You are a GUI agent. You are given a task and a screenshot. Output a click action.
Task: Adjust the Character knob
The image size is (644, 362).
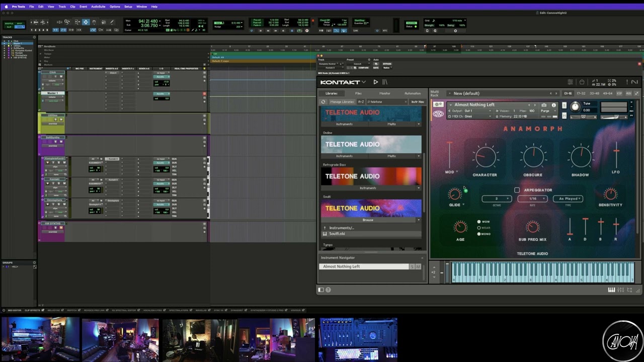485,156
